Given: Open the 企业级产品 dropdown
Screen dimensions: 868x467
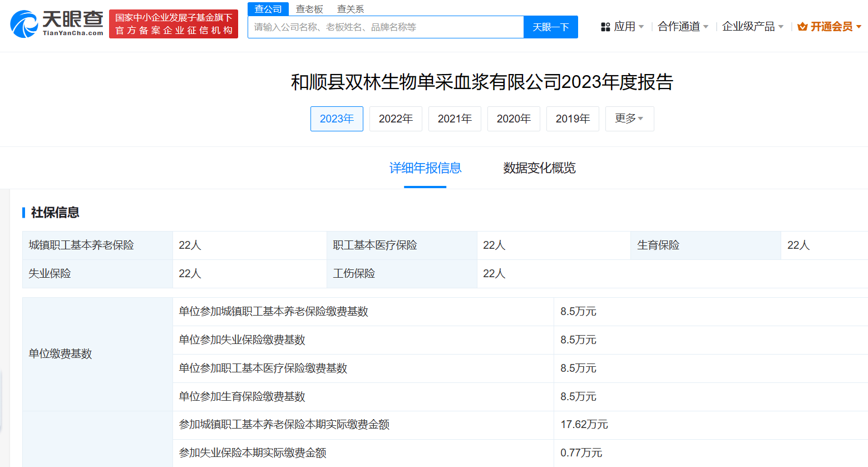Looking at the screenshot, I should (749, 26).
